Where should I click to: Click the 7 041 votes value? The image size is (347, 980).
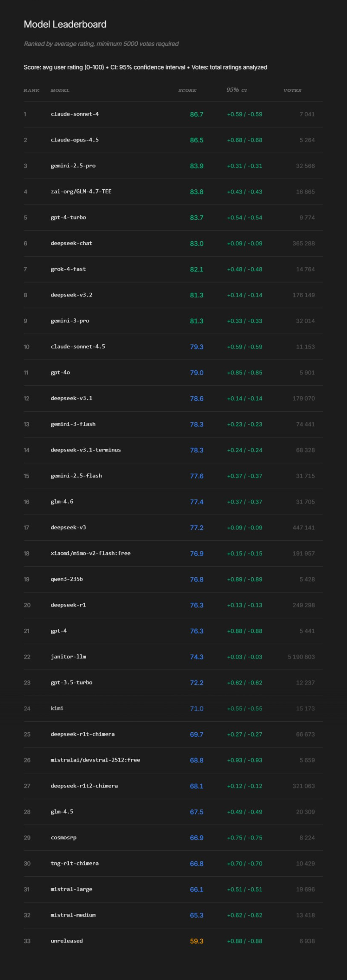pyautogui.click(x=307, y=114)
